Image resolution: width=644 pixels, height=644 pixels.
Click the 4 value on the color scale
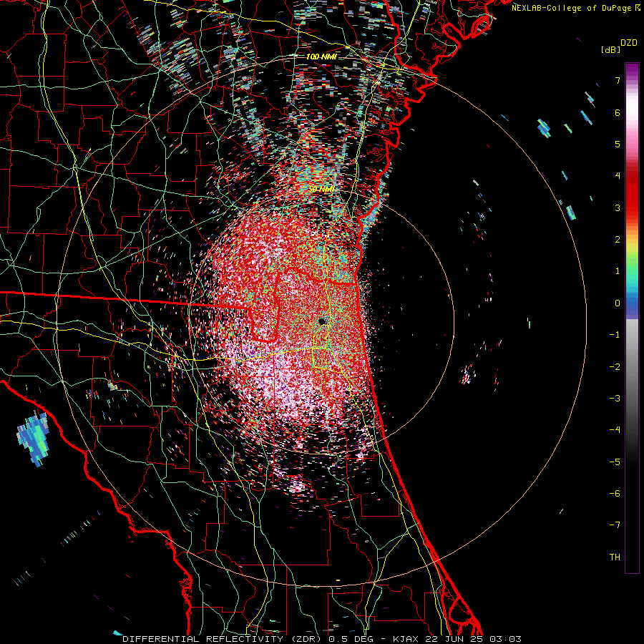[618, 176]
